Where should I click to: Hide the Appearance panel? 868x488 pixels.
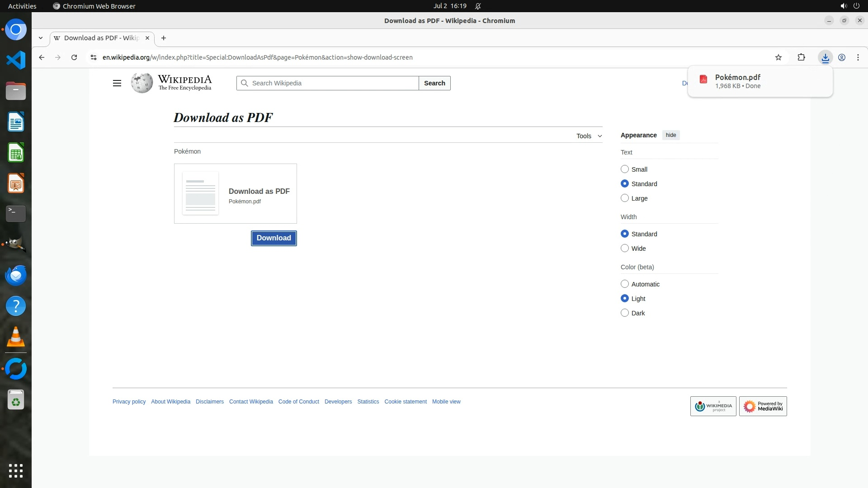(x=670, y=135)
